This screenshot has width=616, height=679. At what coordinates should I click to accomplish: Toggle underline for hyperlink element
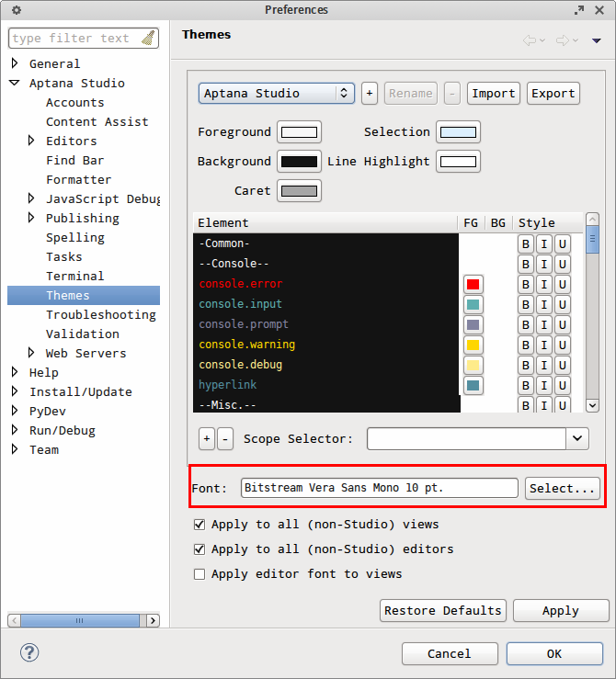pos(563,385)
